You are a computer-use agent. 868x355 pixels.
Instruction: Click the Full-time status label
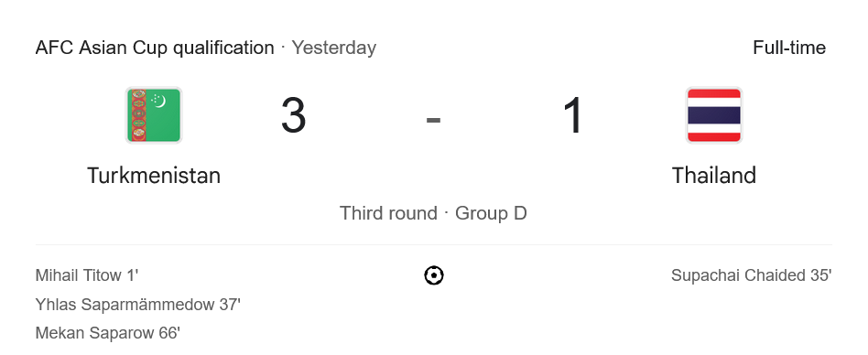pyautogui.click(x=789, y=48)
